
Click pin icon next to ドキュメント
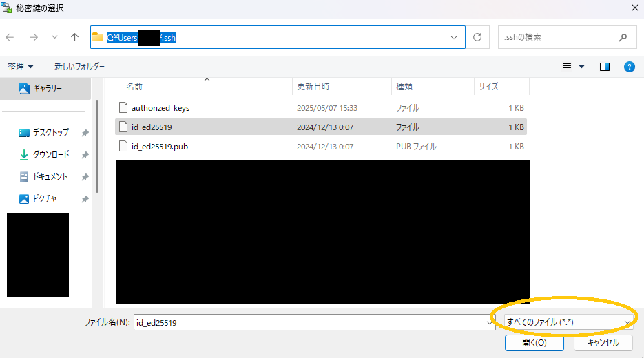pyautogui.click(x=85, y=177)
